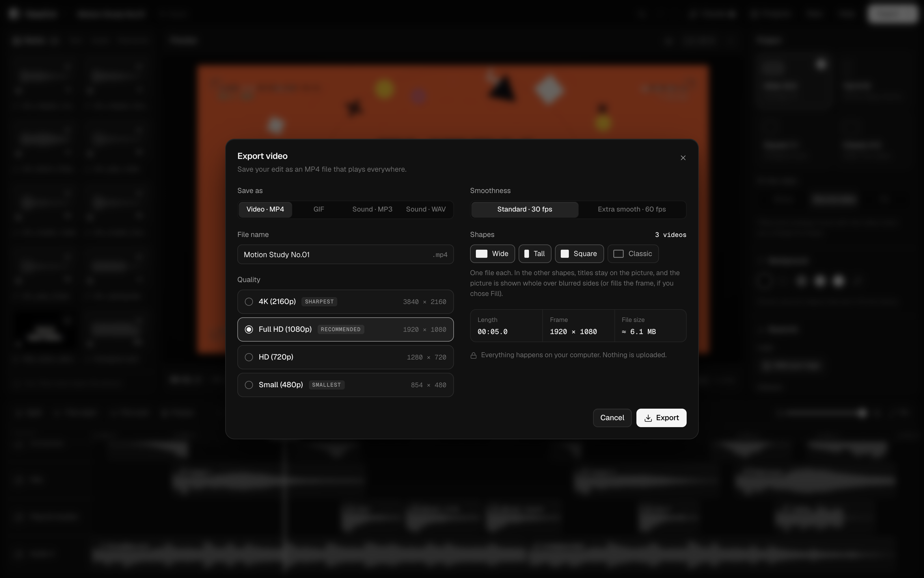Toggle the Tall shape
924x578 pixels.
534,254
